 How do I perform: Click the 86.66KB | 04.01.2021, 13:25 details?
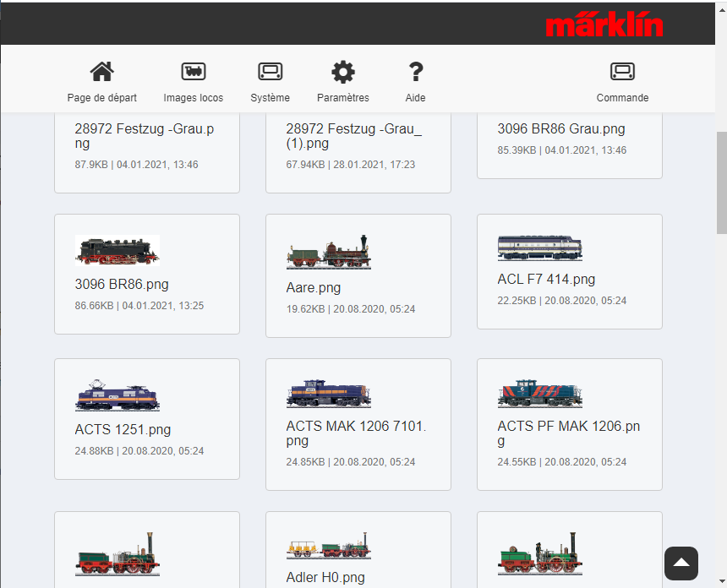(139, 306)
